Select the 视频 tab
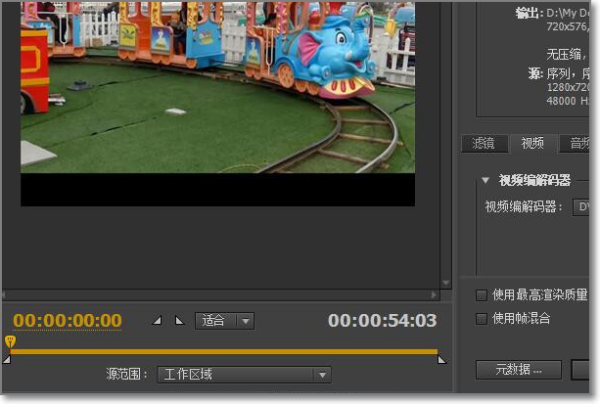 pyautogui.click(x=533, y=143)
